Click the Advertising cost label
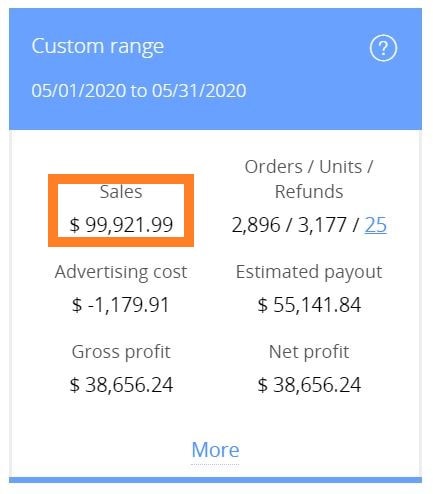The width and height of the screenshot is (433, 494). tap(121, 272)
